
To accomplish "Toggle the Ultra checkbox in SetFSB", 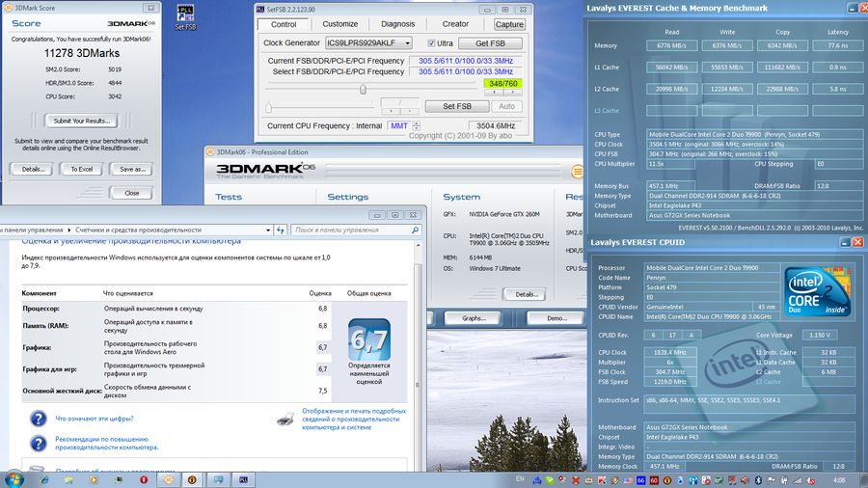I will [432, 43].
